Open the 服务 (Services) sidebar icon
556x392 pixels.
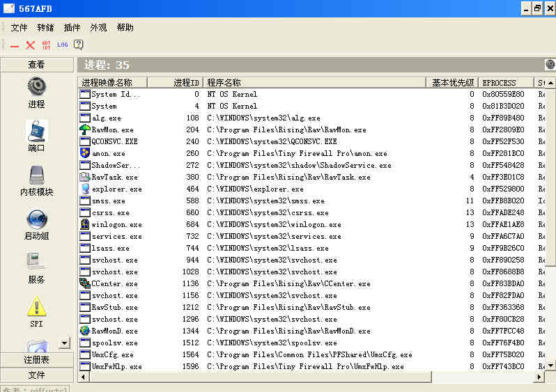[36, 262]
